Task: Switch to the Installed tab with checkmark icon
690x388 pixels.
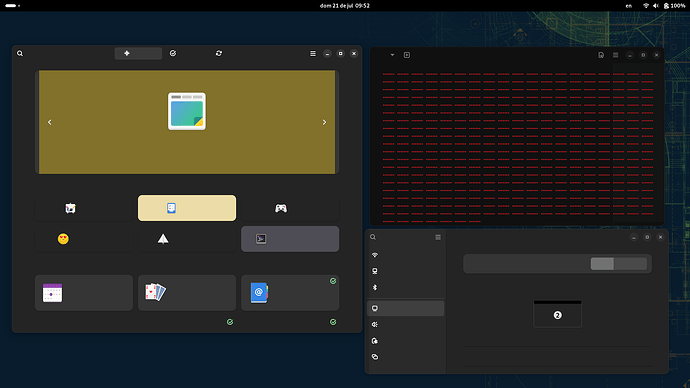Action: (x=173, y=53)
